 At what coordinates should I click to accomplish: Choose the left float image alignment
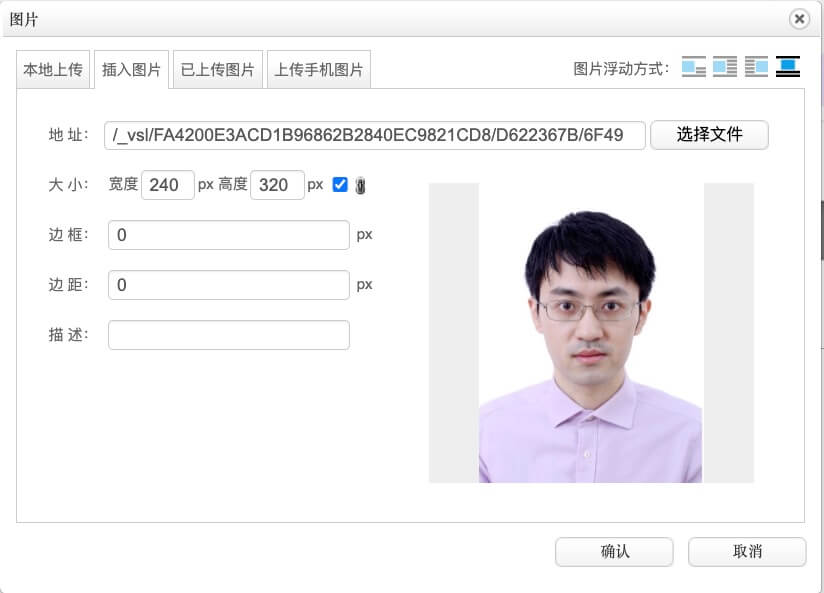pyautogui.click(x=725, y=67)
